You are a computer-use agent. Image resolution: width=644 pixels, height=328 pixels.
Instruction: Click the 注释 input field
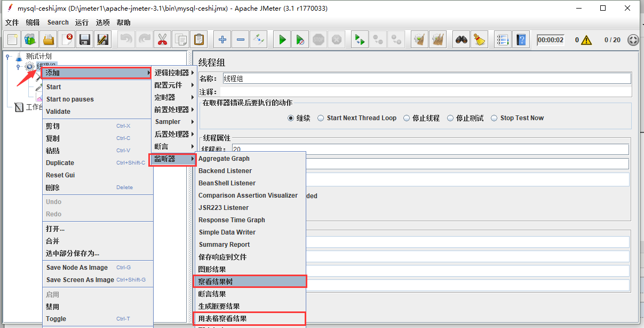click(x=425, y=92)
